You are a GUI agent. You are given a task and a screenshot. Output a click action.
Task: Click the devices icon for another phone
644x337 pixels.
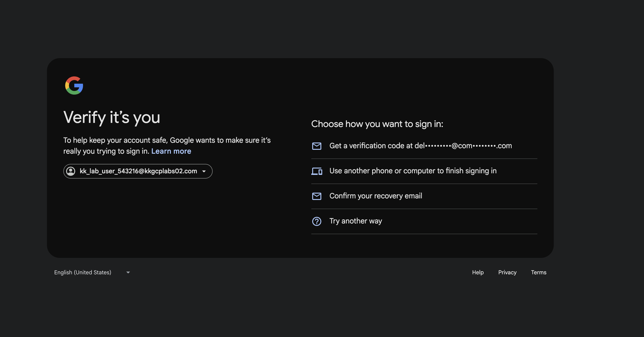(317, 171)
